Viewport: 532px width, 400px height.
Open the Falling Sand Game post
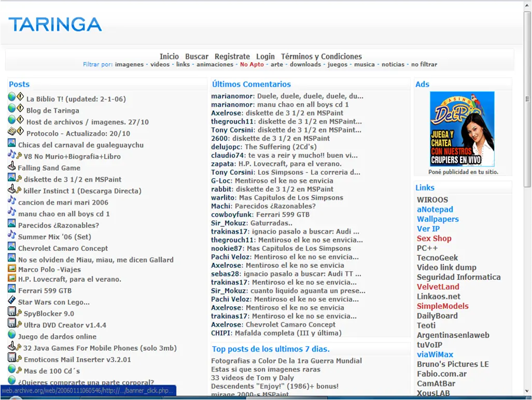tap(49, 168)
